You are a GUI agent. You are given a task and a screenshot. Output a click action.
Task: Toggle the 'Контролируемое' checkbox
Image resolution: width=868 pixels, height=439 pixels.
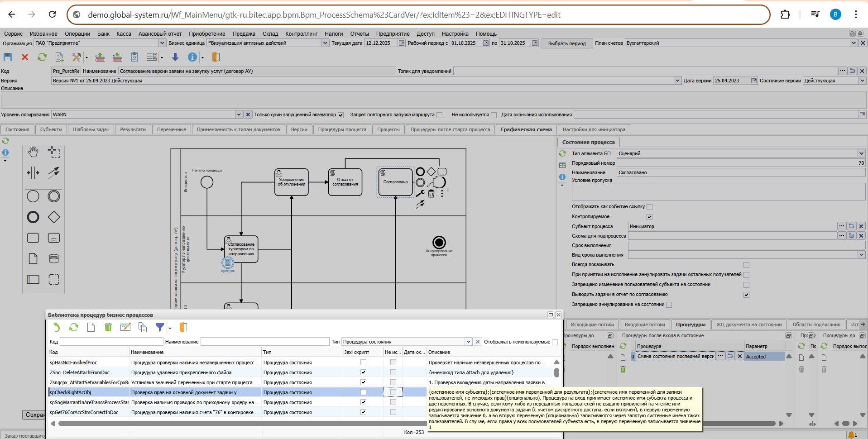(x=649, y=217)
